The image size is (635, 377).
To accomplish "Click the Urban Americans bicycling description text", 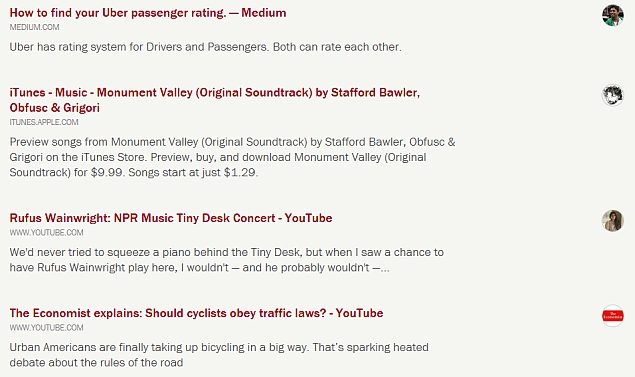I will pyautogui.click(x=219, y=355).
